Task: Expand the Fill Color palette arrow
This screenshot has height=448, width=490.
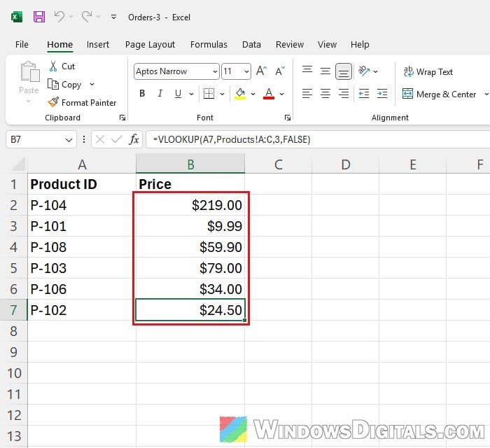Action: (x=253, y=94)
